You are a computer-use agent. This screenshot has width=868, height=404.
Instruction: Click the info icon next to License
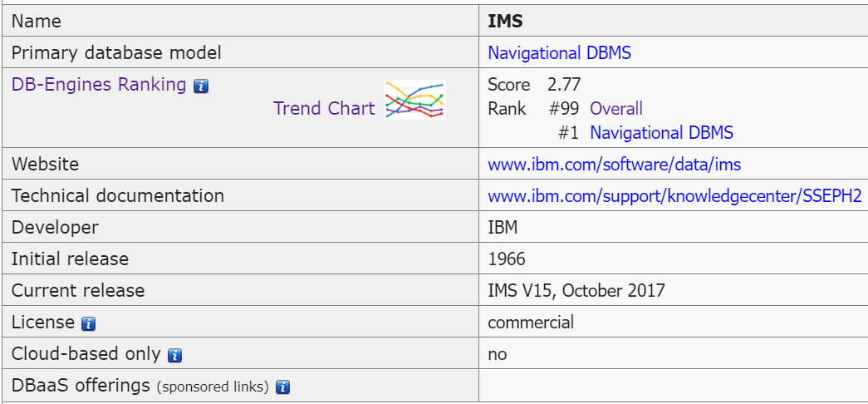click(x=89, y=323)
